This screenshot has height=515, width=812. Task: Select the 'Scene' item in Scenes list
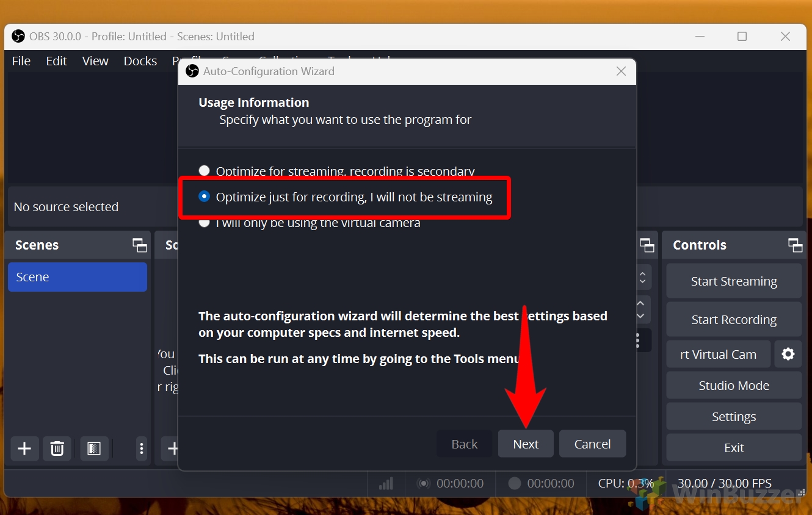(x=78, y=277)
